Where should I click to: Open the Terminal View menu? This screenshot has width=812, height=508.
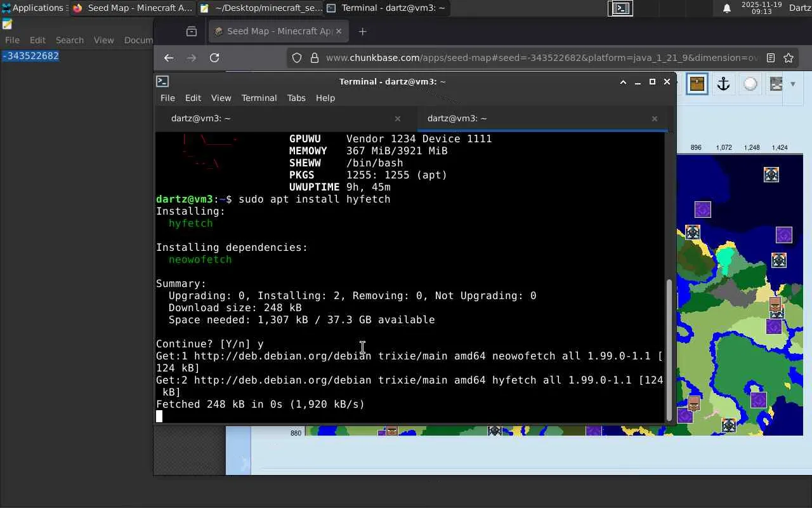tap(221, 98)
